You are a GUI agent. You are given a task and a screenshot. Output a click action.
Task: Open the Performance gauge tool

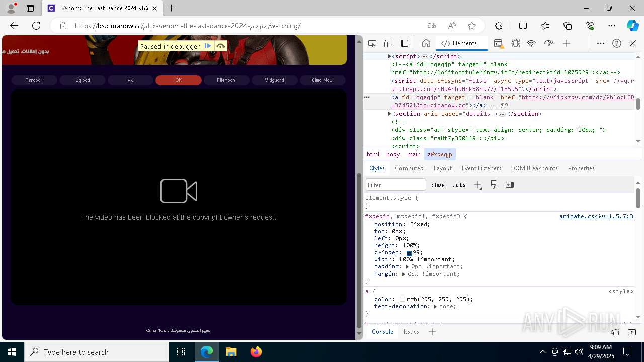549,43
